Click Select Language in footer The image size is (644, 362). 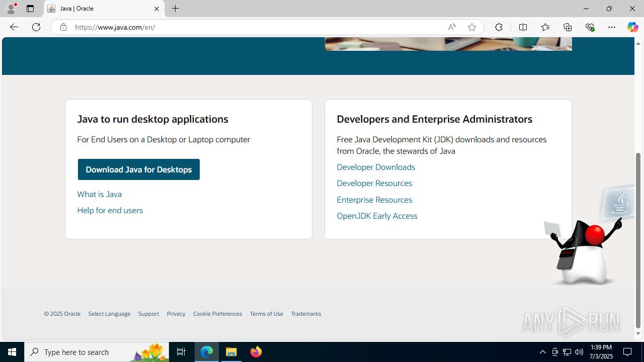point(109,314)
